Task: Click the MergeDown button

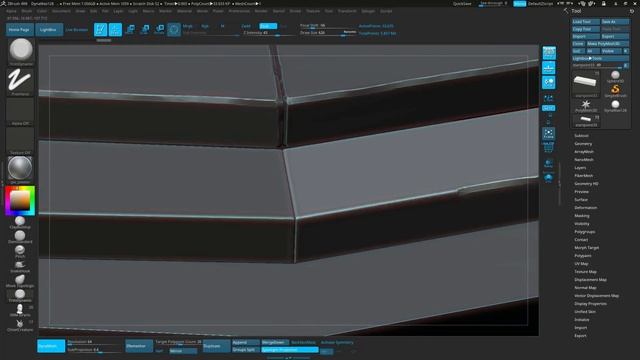Action: click(x=275, y=342)
